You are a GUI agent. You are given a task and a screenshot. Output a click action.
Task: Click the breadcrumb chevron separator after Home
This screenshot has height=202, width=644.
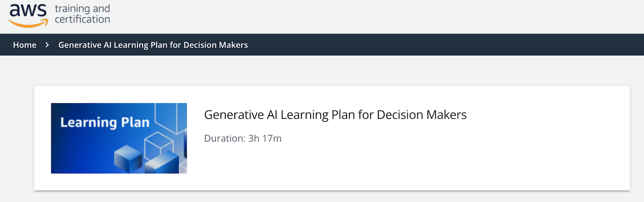47,45
